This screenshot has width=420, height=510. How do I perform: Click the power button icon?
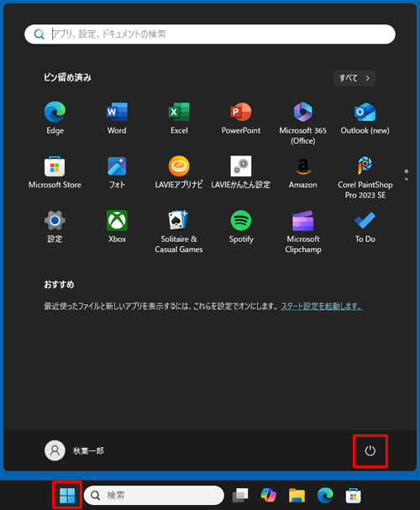(x=370, y=451)
